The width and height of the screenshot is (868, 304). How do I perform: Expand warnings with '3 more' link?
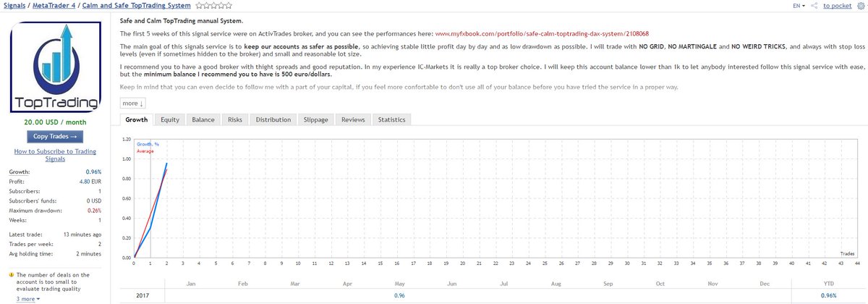(27, 298)
